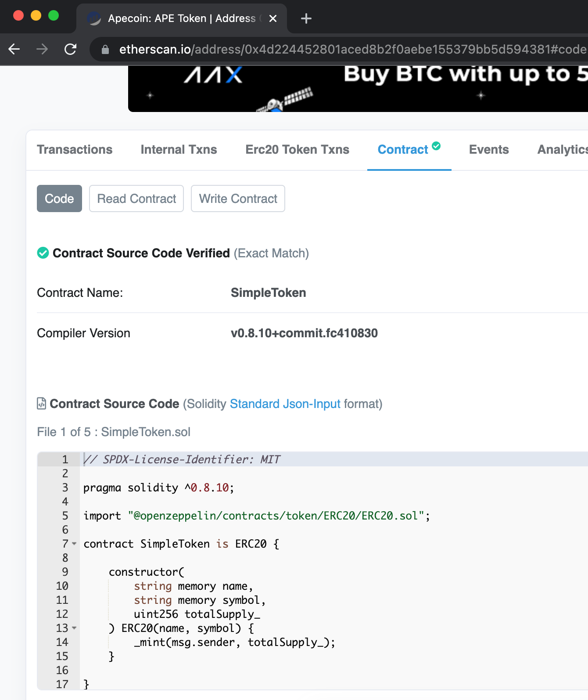
Task: Click the Contract Source Code file icon
Action: (41, 403)
